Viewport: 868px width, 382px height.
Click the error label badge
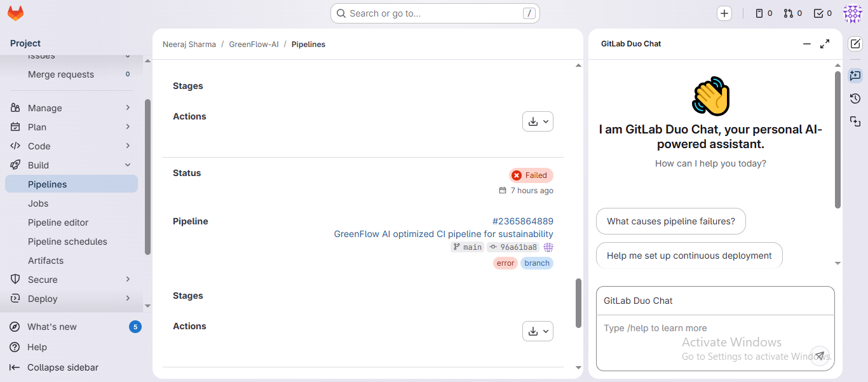505,263
